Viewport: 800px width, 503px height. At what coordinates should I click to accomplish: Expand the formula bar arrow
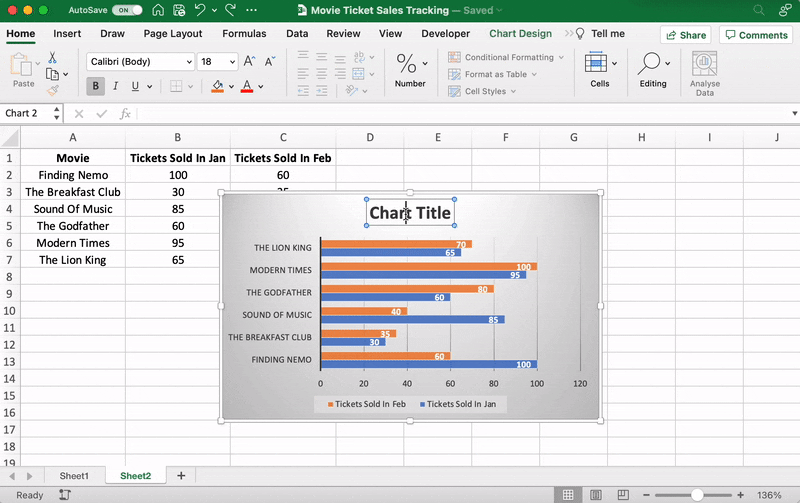pos(794,113)
